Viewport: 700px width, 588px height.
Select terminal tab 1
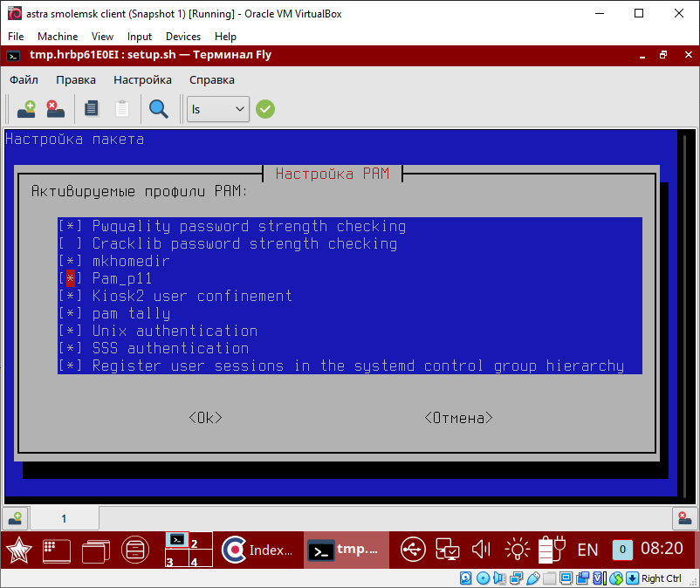[64, 518]
